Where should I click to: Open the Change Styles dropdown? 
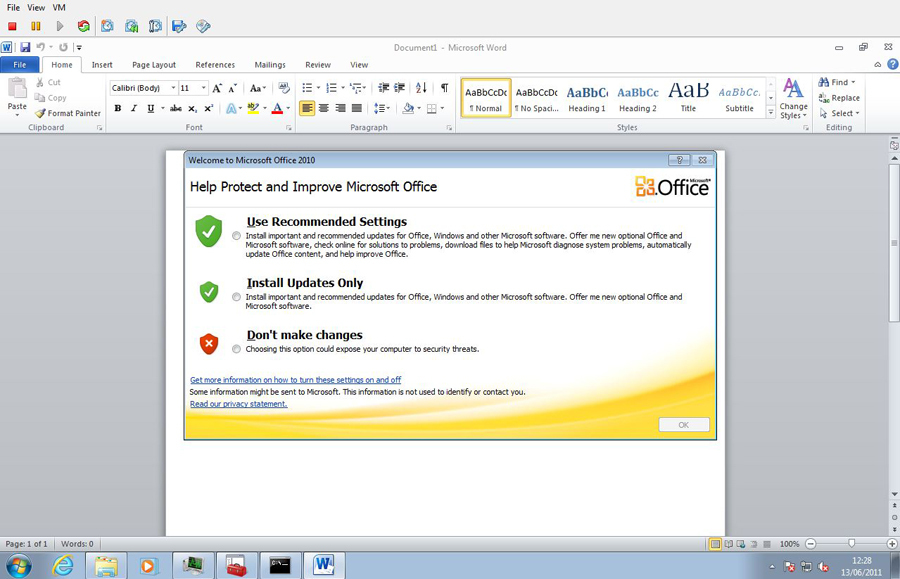tap(793, 99)
